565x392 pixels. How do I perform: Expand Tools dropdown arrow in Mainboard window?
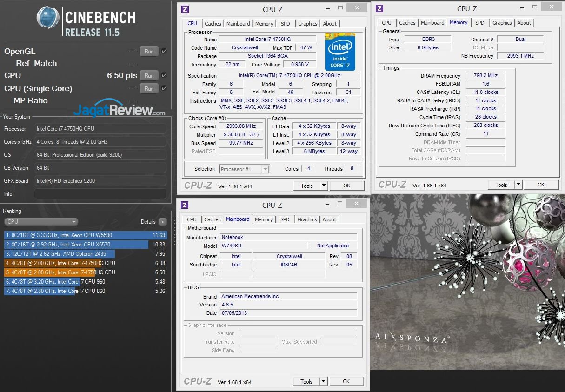click(x=324, y=381)
